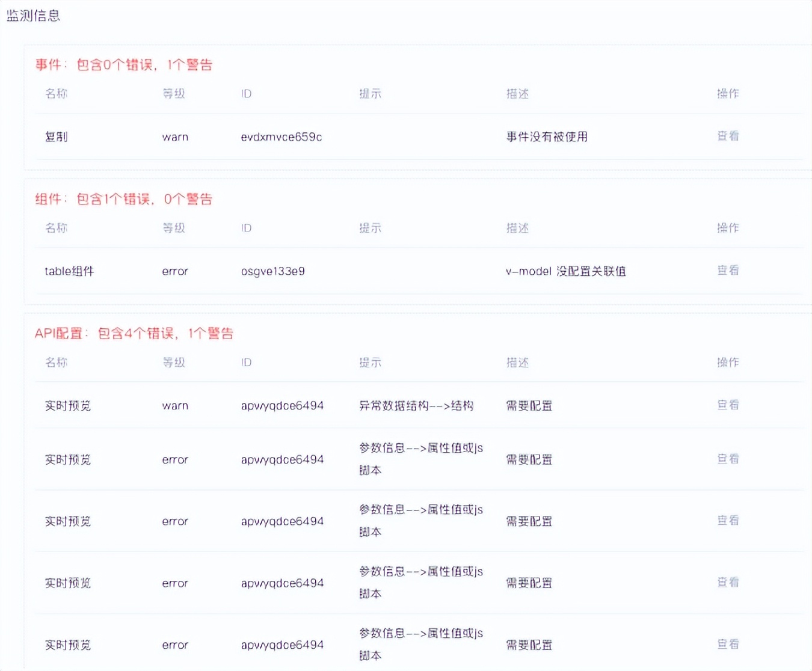Click the 事件: 包含0个错误, 1个警告 summary
The width and height of the screenshot is (812, 671).
(124, 65)
